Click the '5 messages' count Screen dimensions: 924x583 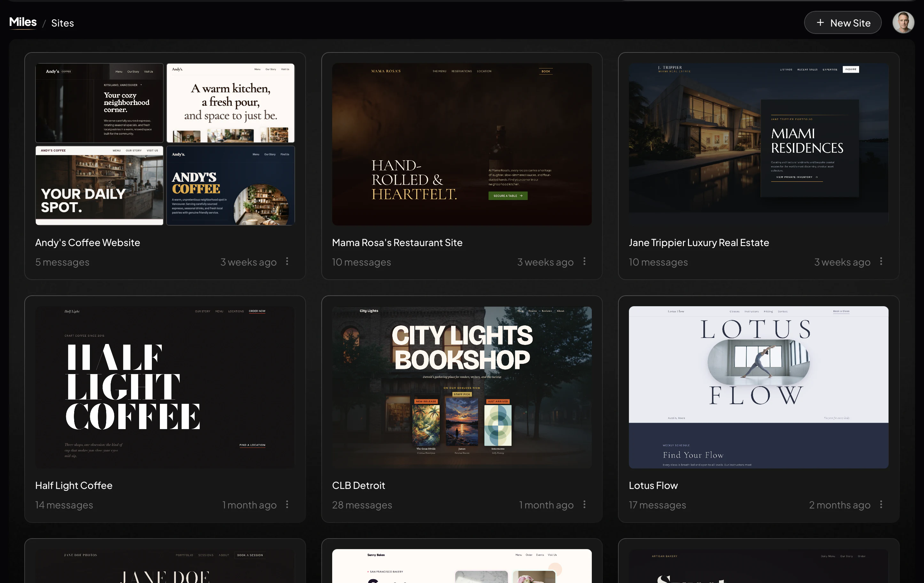[x=62, y=262]
